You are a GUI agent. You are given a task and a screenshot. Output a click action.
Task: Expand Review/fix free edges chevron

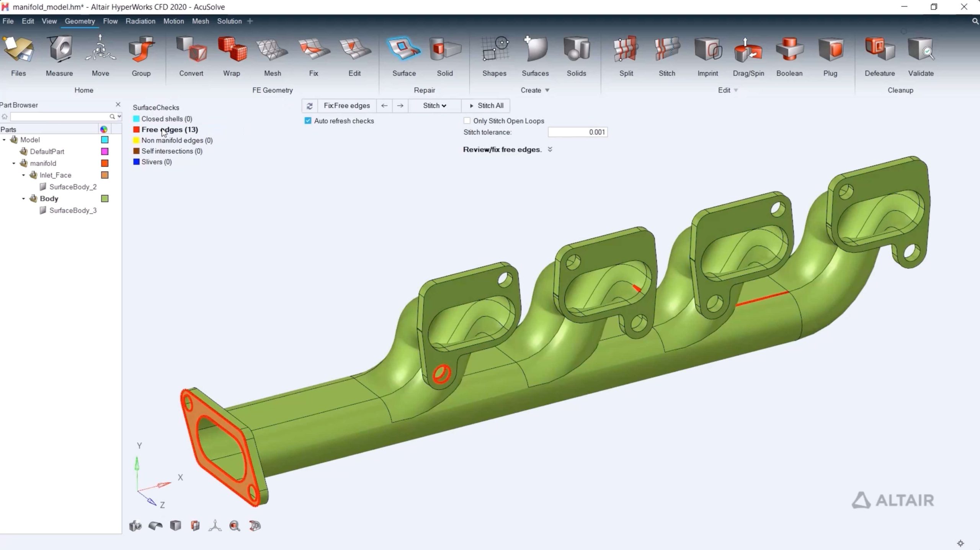pyautogui.click(x=550, y=149)
